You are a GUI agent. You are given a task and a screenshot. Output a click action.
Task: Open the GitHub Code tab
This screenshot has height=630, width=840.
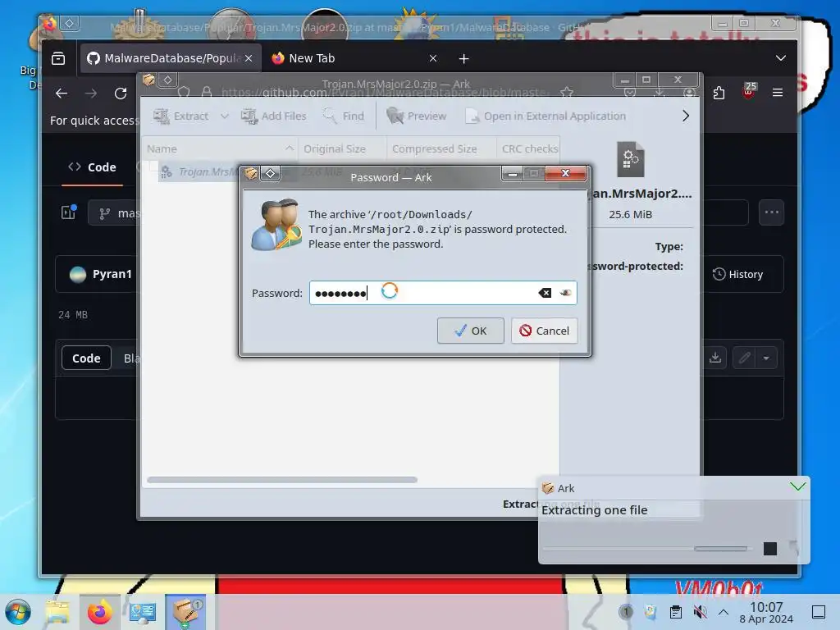[92, 167]
